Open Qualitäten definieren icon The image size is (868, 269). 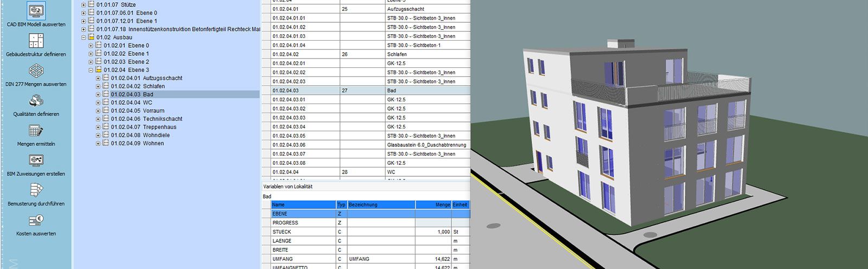(36, 101)
